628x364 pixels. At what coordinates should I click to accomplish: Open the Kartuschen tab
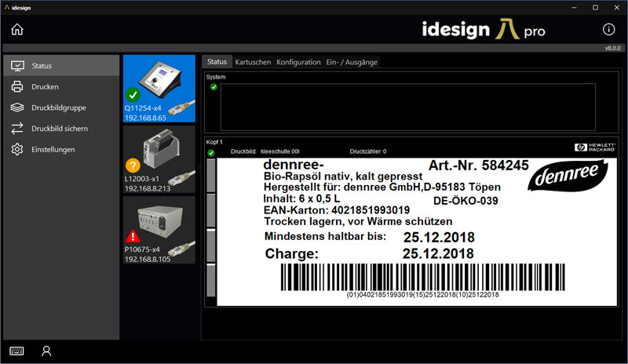253,62
